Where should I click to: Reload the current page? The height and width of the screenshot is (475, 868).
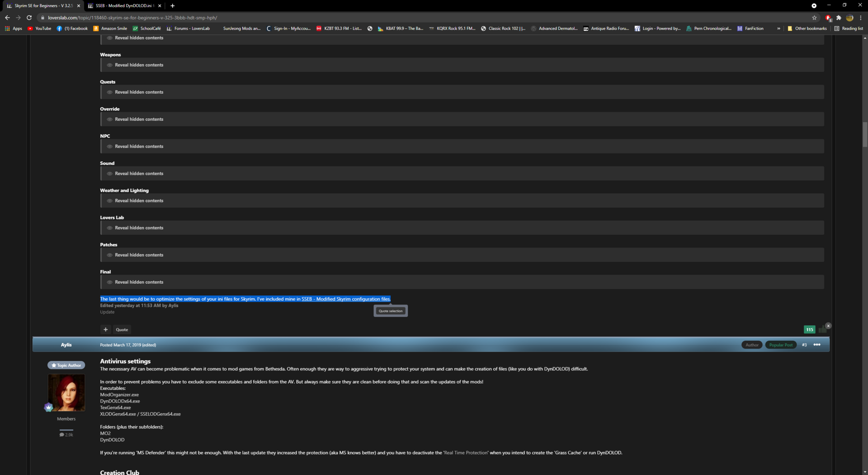coord(29,18)
